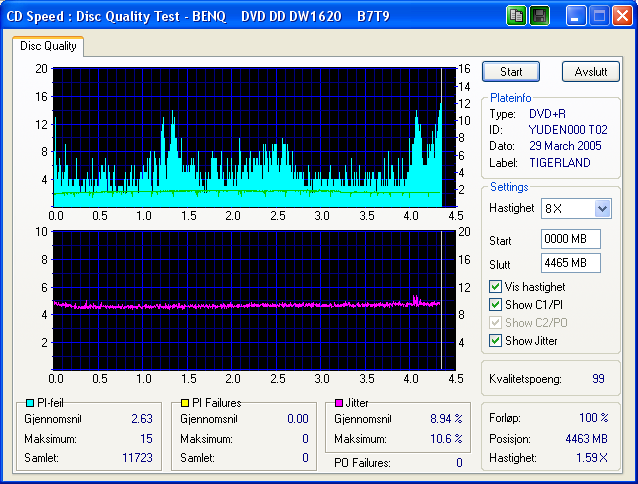Click the Start 0000 MB input field

tap(571, 239)
